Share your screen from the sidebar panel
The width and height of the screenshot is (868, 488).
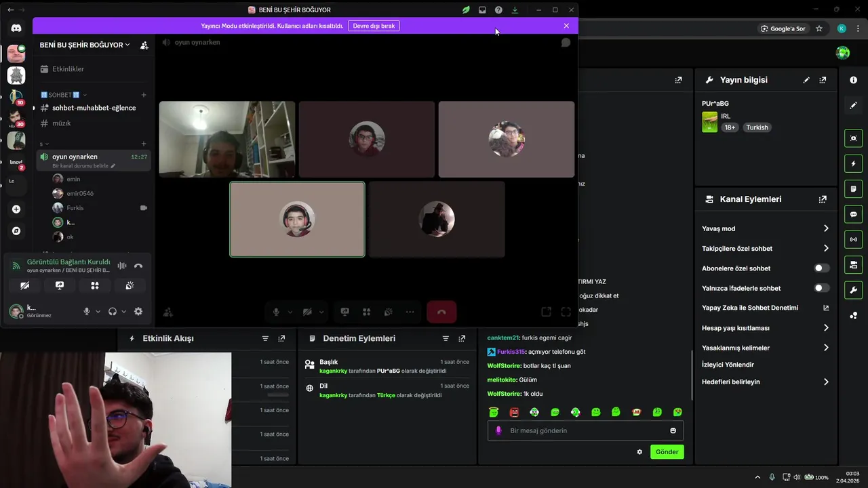tap(60, 285)
